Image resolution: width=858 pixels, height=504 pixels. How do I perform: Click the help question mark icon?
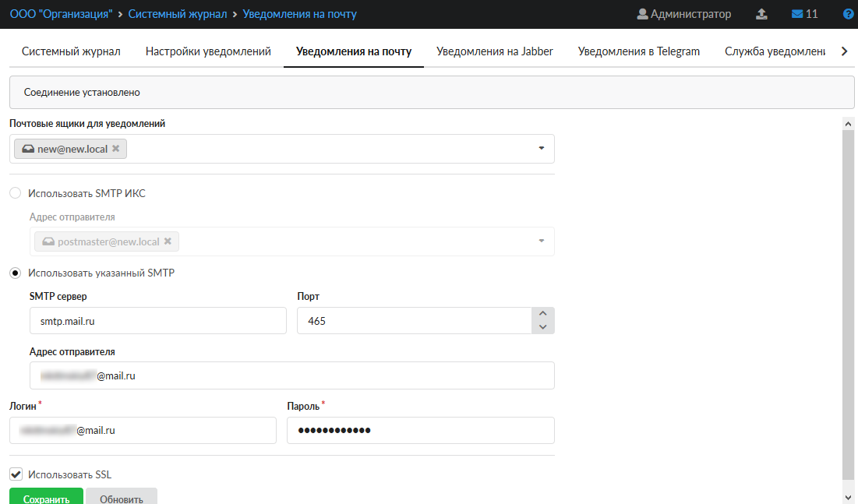(849, 14)
